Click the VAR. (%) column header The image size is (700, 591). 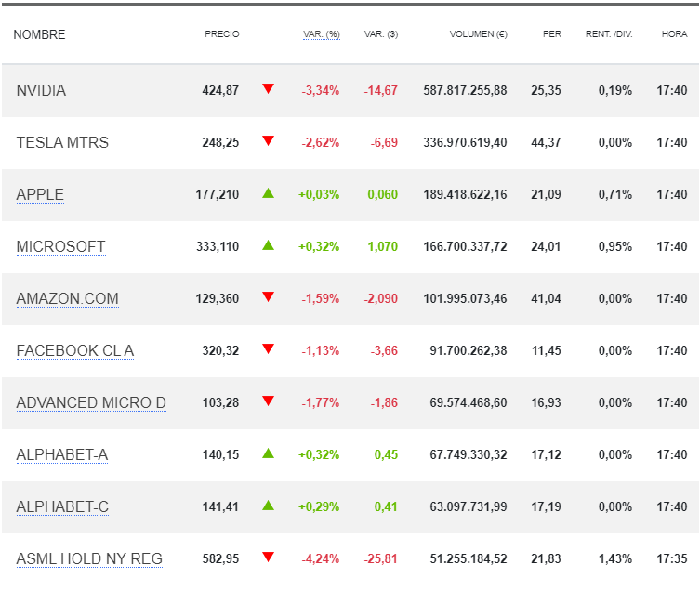pyautogui.click(x=322, y=34)
